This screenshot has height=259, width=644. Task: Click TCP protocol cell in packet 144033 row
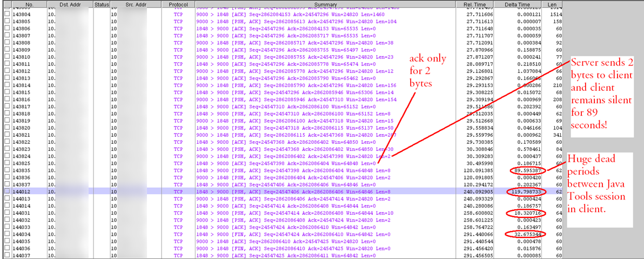point(178,227)
